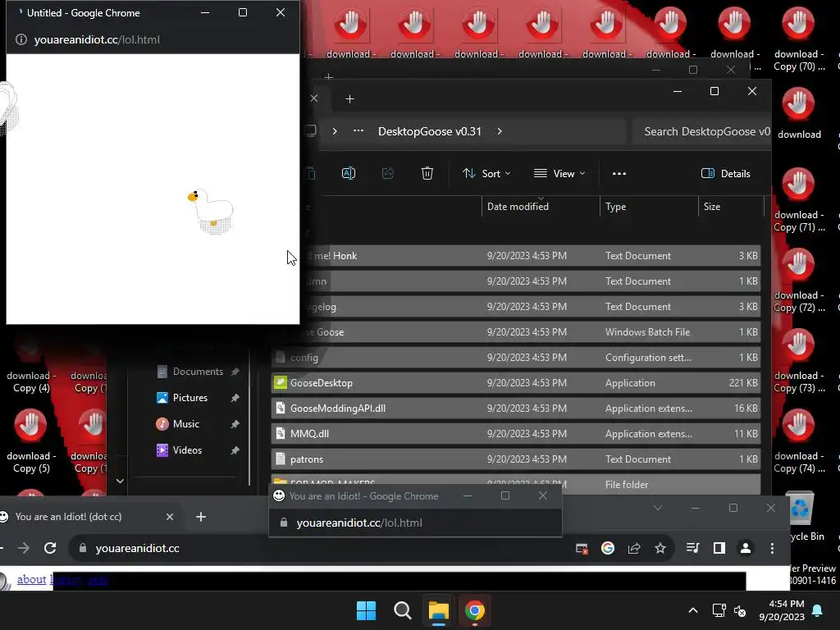Image resolution: width=840 pixels, height=630 pixels.
Task: Open Chrome media controls icon
Action: (692, 548)
